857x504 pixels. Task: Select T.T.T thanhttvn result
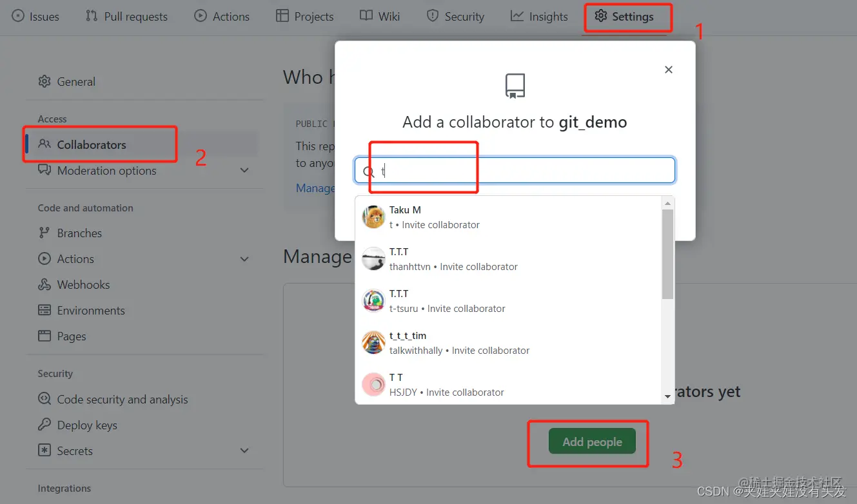click(x=509, y=259)
